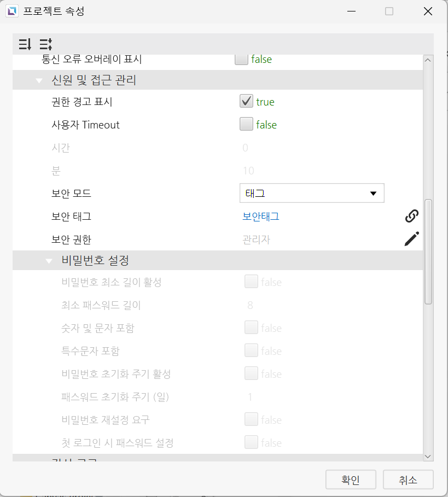Click the sort properties icon in toolbar
Image resolution: width=448 pixels, height=497 pixels.
(25, 44)
